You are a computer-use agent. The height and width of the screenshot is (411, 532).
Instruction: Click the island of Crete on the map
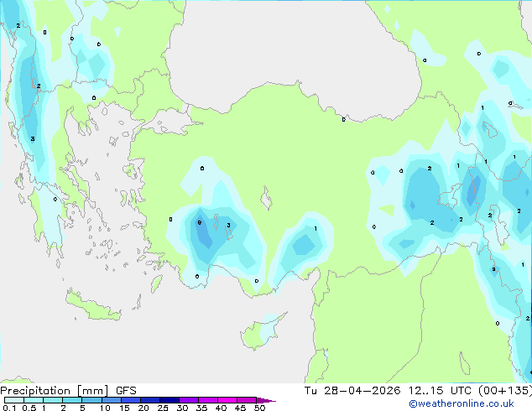point(92,305)
